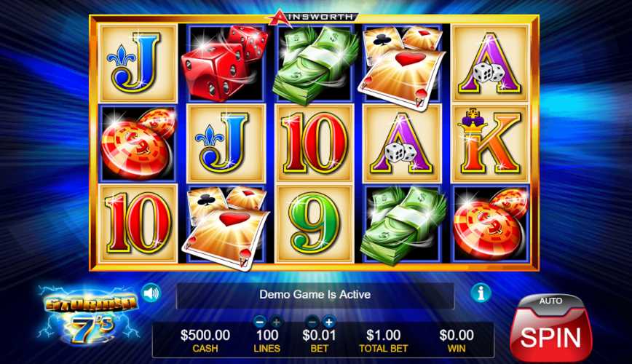The height and width of the screenshot is (364, 632).
Task: Mute the game sound speaker icon
Action: pos(151,293)
